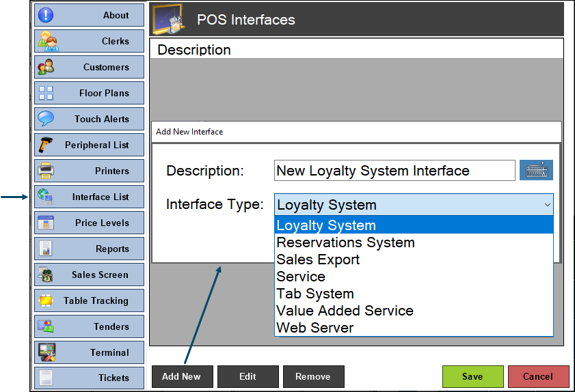Click the Description text field

coord(395,170)
